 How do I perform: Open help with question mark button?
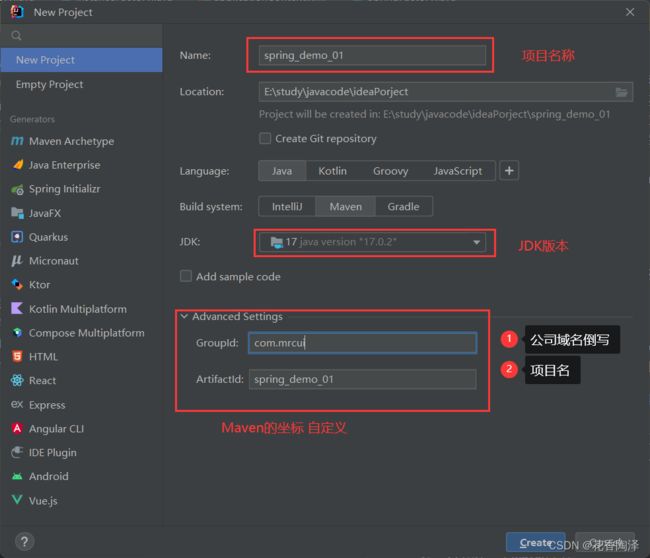coord(24,541)
